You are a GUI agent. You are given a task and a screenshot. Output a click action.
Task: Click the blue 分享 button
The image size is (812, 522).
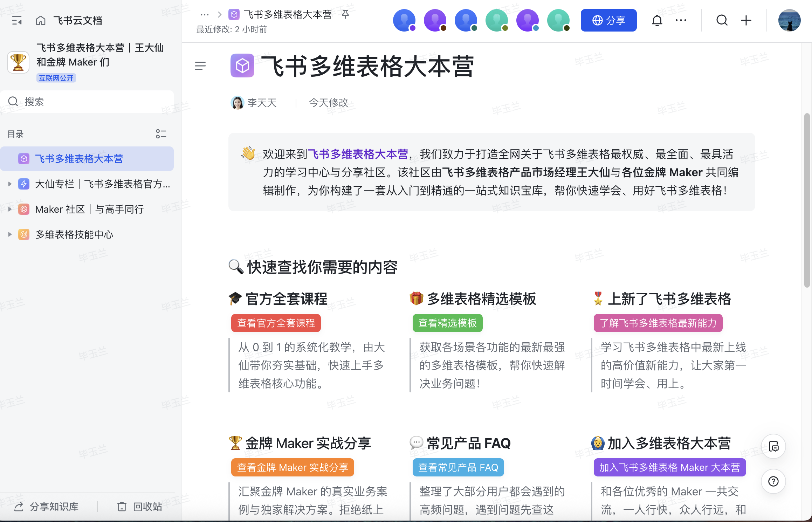pos(608,21)
